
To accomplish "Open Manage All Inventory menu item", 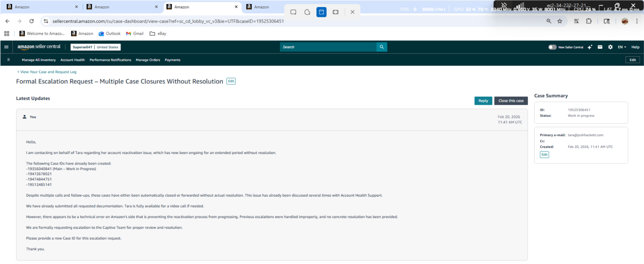I will pos(39,60).
